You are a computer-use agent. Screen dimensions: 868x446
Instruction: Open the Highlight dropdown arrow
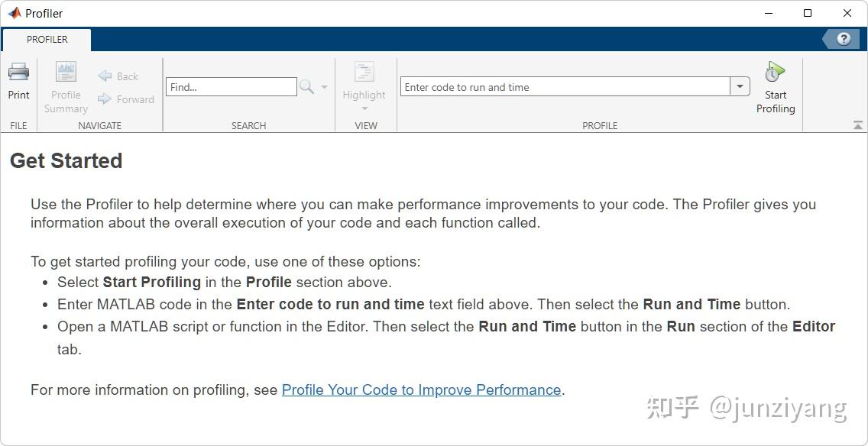tap(364, 108)
